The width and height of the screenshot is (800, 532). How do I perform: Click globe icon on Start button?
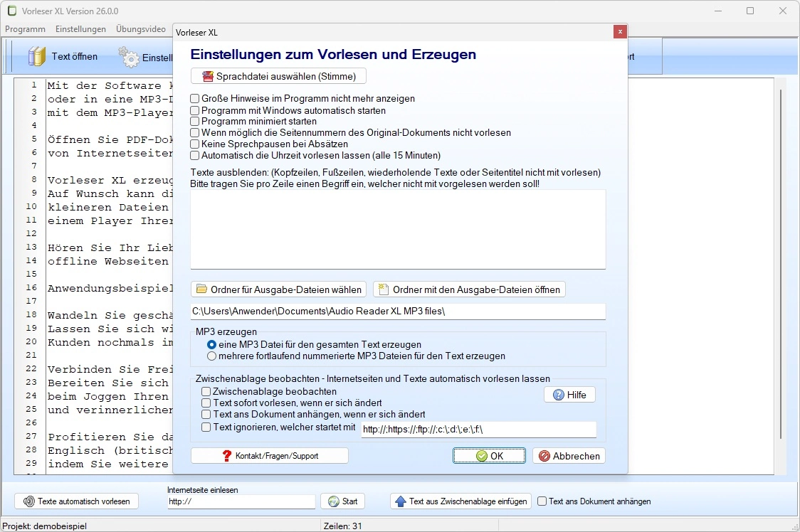point(334,501)
